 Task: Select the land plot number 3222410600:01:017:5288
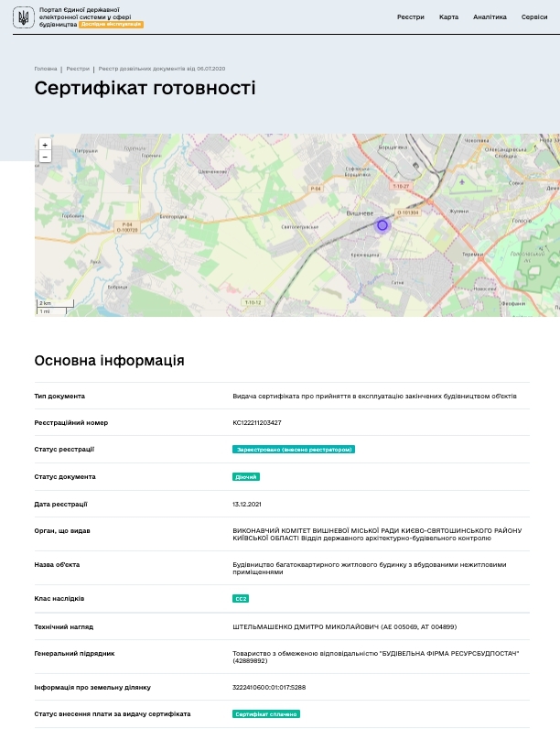(269, 687)
